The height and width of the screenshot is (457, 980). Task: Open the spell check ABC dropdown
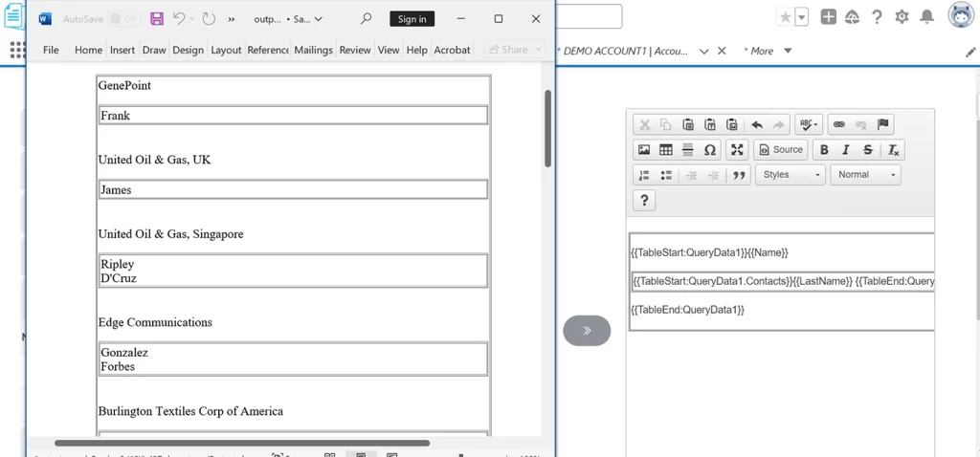point(809,124)
